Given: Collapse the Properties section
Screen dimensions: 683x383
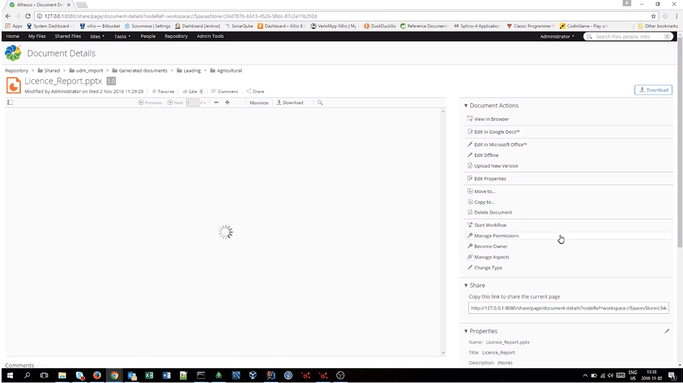Looking at the screenshot, I should 466,331.
